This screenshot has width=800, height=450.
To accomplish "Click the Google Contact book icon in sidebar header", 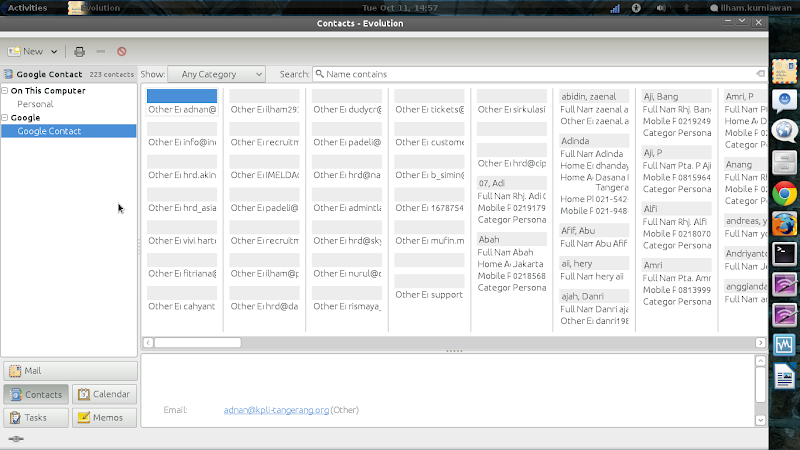I will point(8,74).
